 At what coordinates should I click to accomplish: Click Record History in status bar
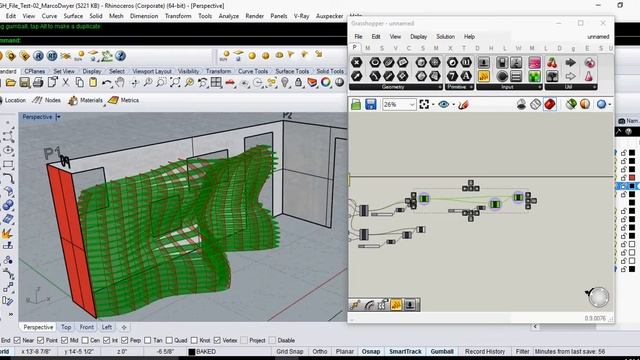coord(484,351)
